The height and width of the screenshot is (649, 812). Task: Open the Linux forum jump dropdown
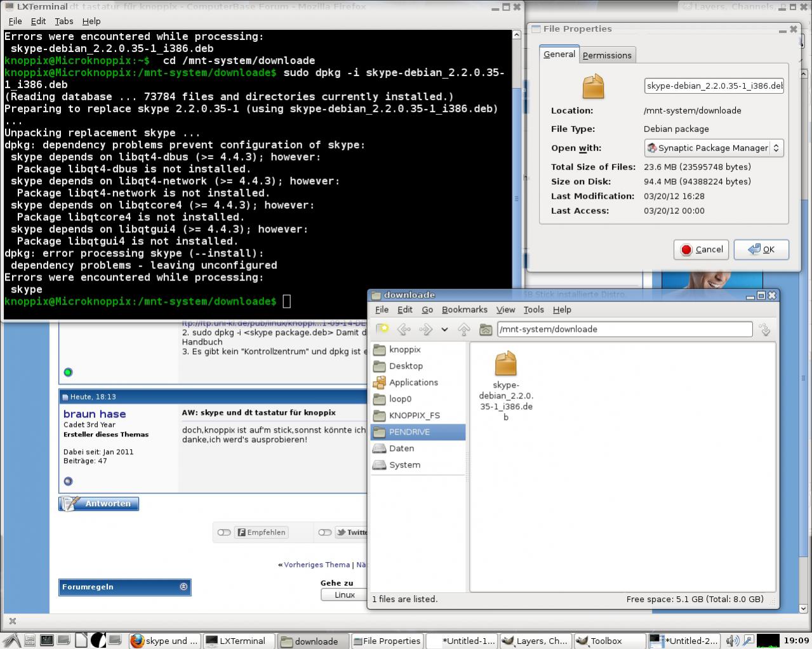click(x=345, y=594)
